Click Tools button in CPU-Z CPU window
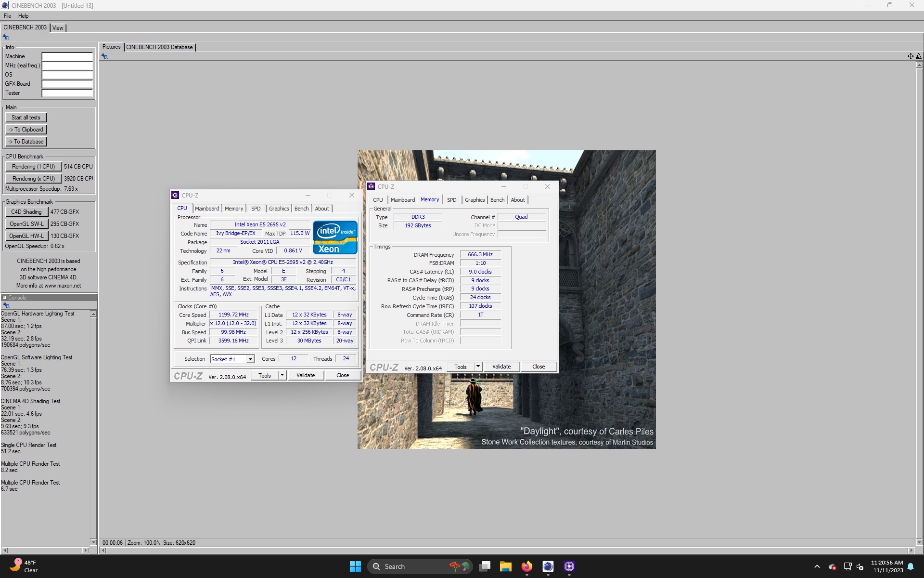924x578 pixels. pos(265,375)
